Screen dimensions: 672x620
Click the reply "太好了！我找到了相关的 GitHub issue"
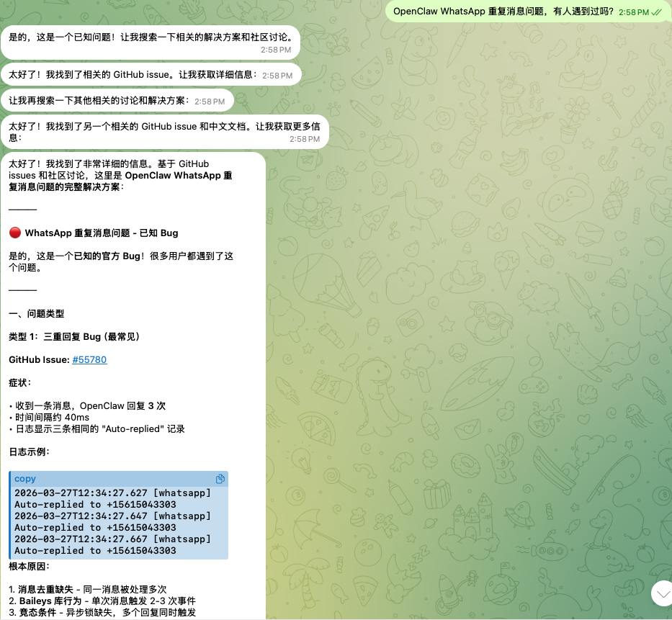(x=133, y=74)
